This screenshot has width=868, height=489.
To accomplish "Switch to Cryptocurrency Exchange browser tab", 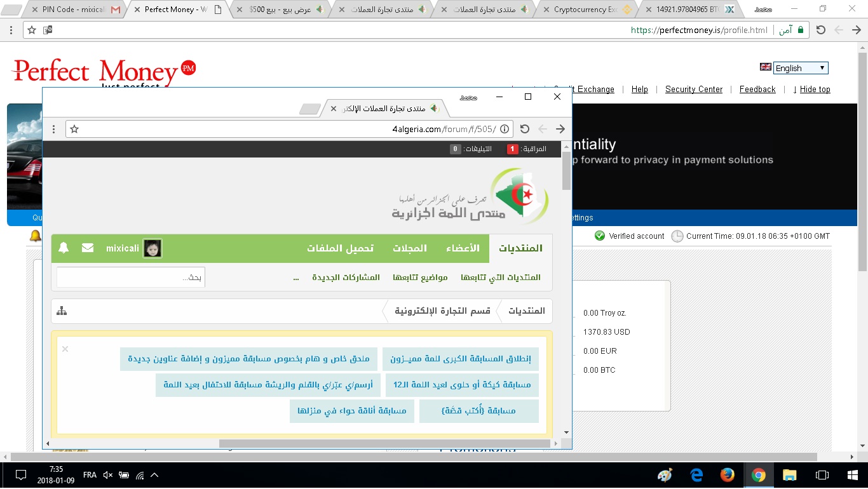I will click(585, 10).
